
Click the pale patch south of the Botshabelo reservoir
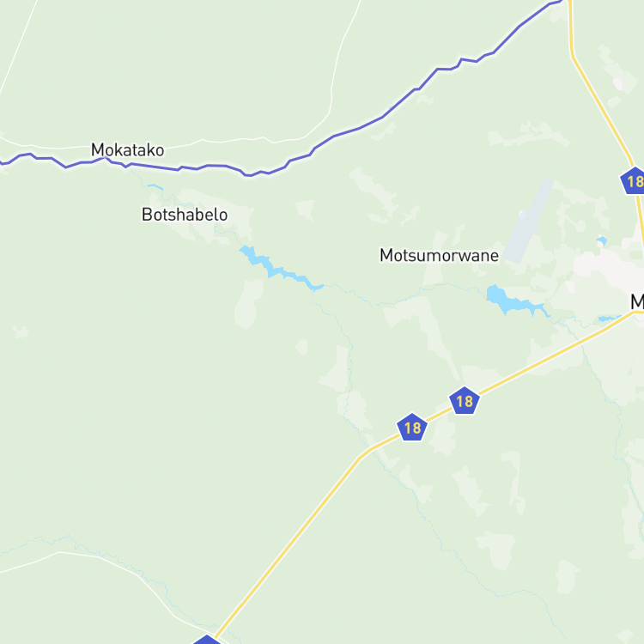(x=249, y=304)
